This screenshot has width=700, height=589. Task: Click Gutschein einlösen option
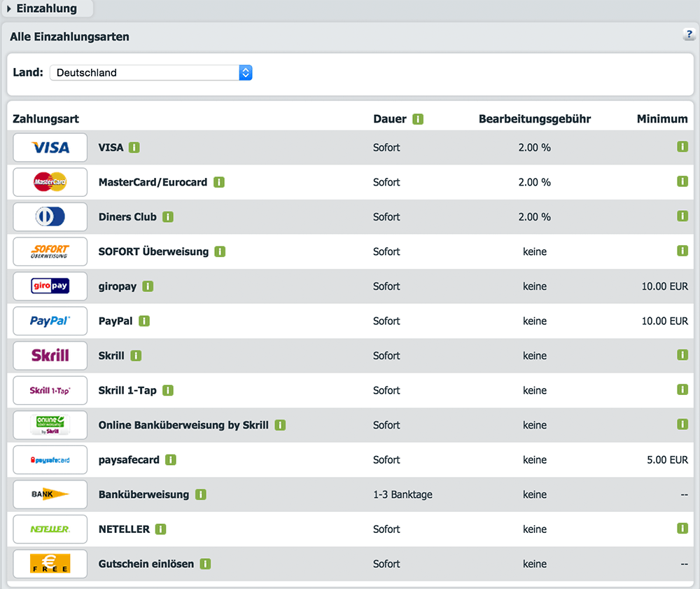pyautogui.click(x=146, y=564)
